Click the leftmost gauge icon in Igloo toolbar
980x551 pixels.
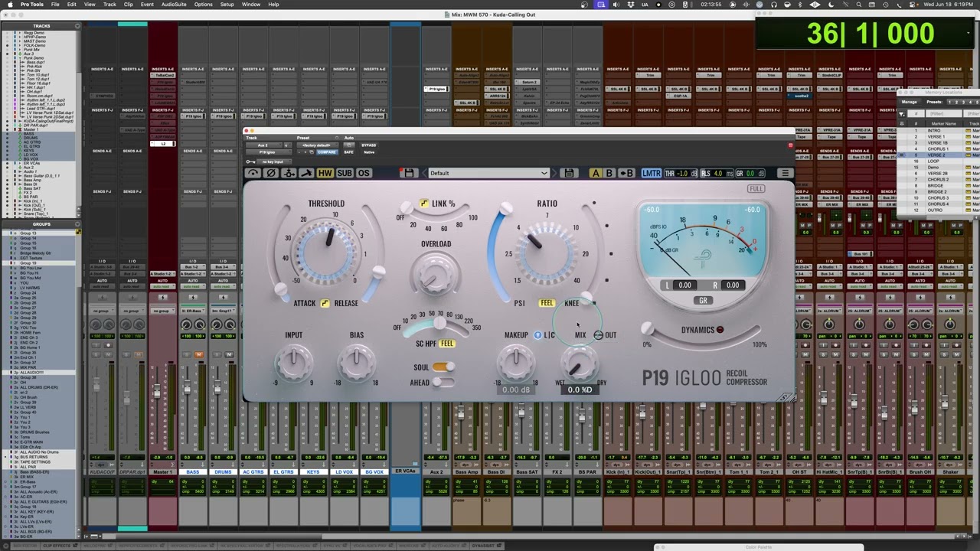click(253, 173)
